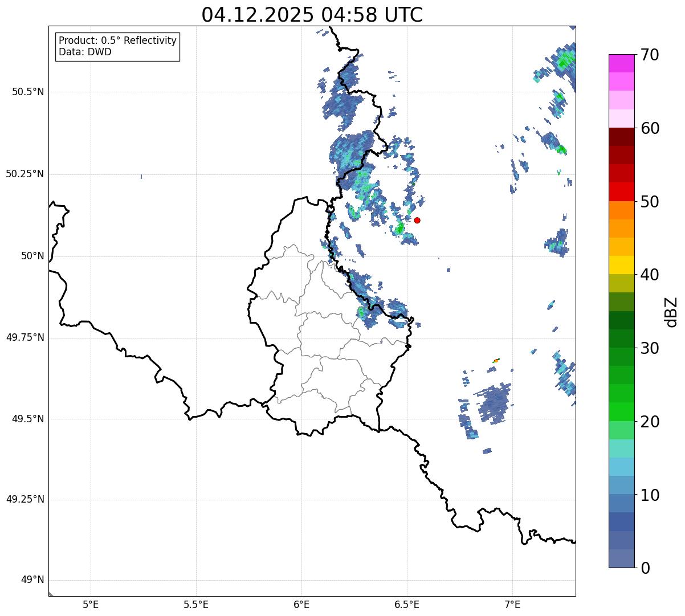Image resolution: width=685 pixels, height=616 pixels.
Task: Click the 6.5°E longitude label
Action: point(407,605)
